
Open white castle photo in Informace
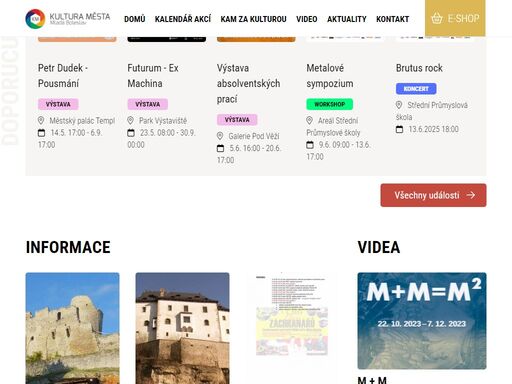tap(182, 328)
